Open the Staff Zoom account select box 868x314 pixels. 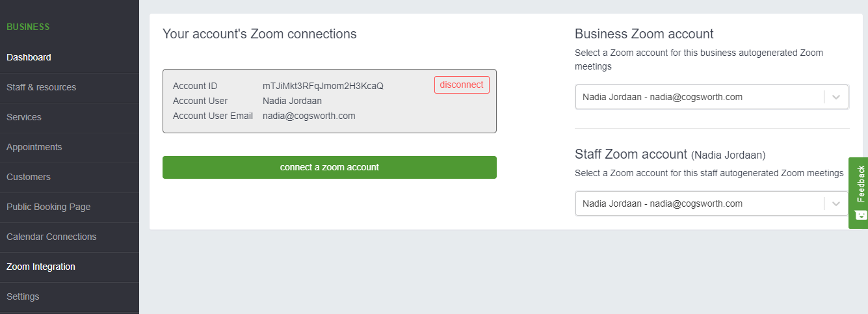[712, 203]
